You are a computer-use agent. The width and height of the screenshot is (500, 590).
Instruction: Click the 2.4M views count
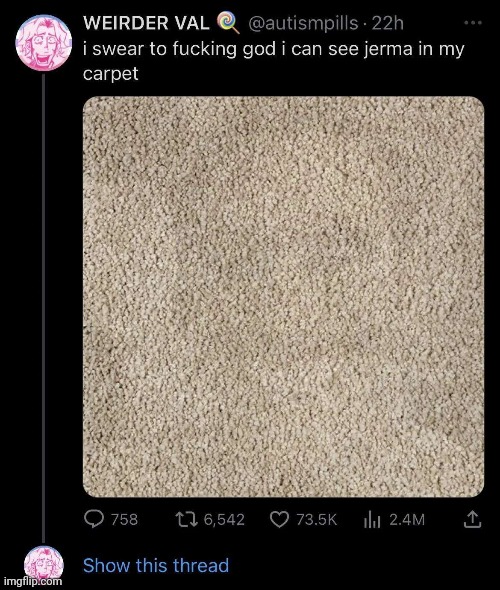(x=407, y=520)
